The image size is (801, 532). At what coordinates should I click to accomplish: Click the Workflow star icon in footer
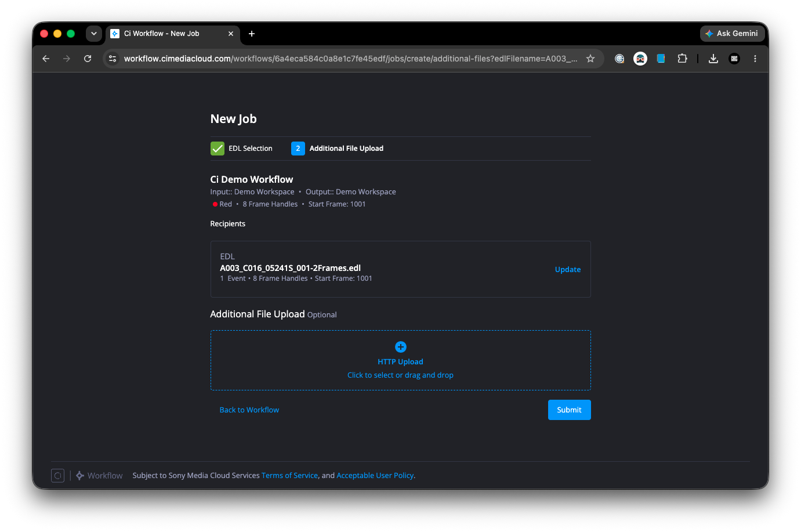point(80,476)
